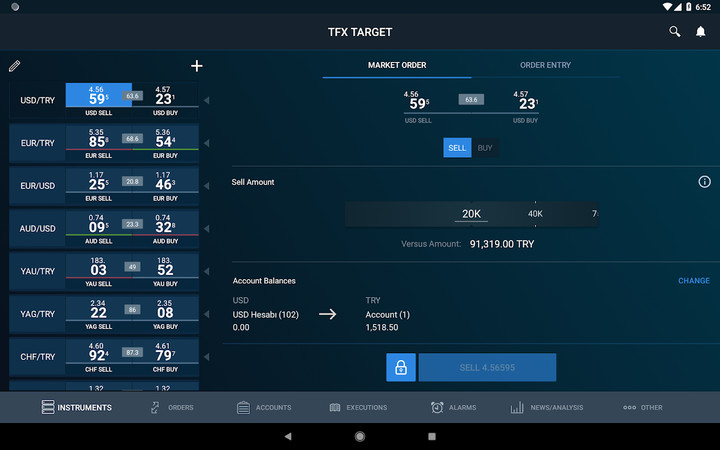
Task: Expand YAG/TRY row arrow
Action: point(207,314)
